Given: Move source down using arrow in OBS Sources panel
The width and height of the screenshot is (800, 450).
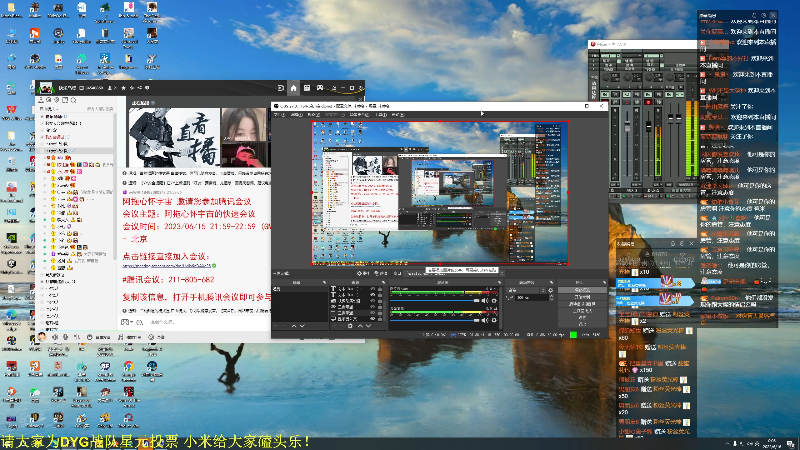Looking at the screenshot, I should click(x=369, y=326).
